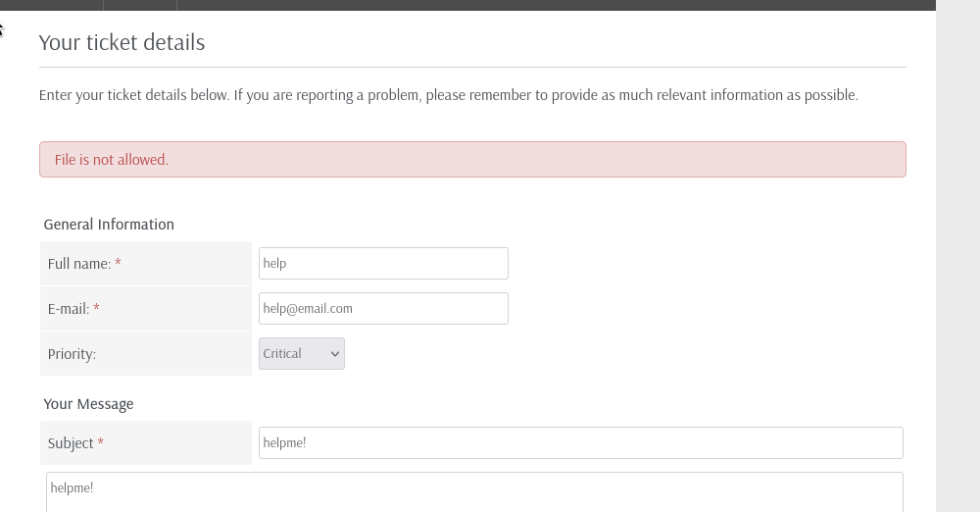
Task: Click the first segment of the dark top navigation bar
Action: tap(51, 5)
